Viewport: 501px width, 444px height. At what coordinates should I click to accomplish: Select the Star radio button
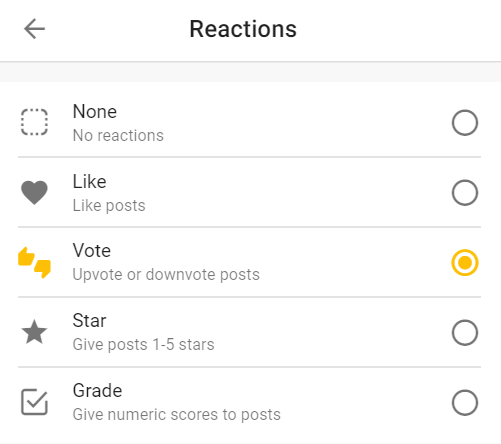pyautogui.click(x=465, y=332)
